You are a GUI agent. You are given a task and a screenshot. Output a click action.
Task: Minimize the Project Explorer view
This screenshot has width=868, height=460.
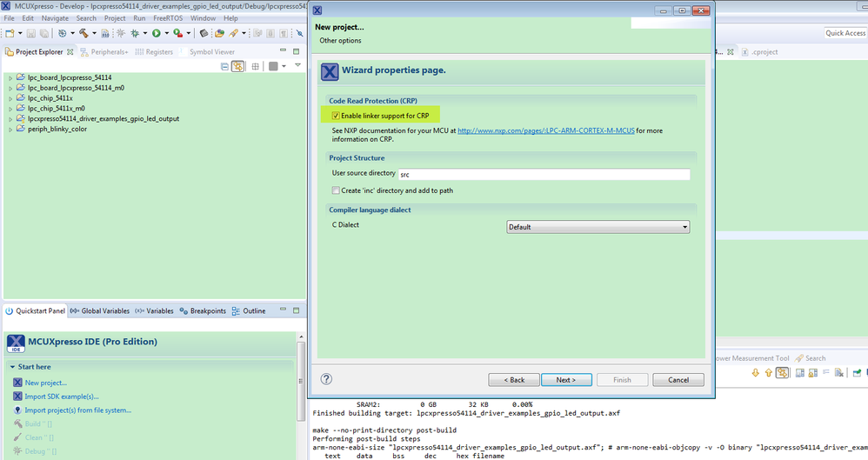click(x=283, y=51)
